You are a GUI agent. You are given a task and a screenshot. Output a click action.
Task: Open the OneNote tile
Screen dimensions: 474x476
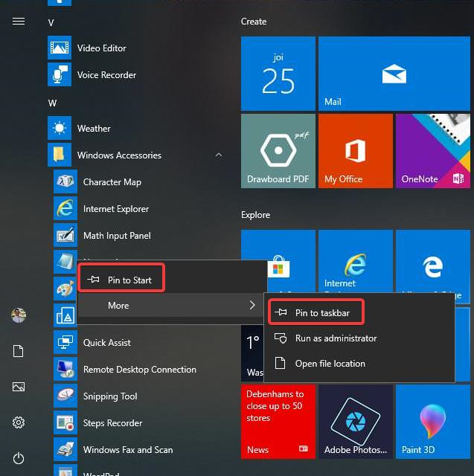(x=433, y=151)
